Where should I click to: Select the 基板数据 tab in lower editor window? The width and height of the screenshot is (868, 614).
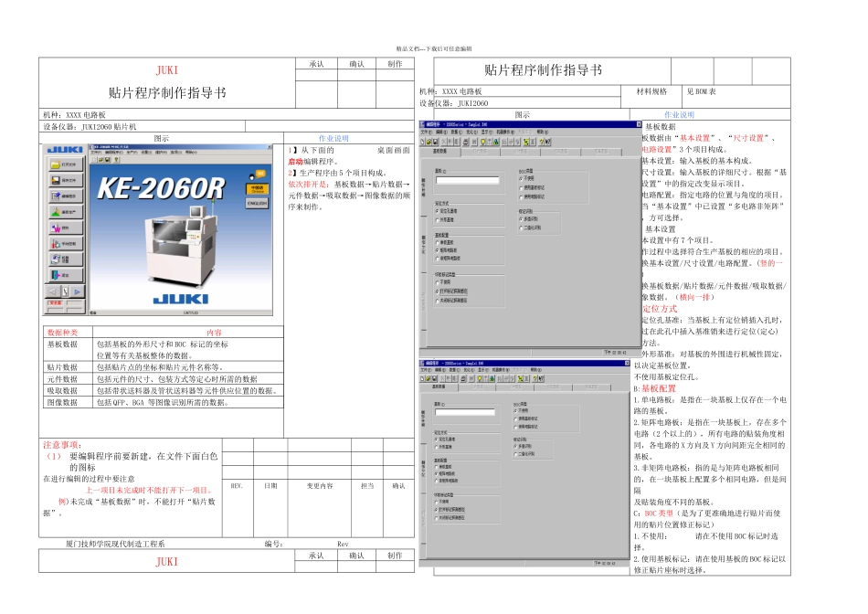(439, 387)
